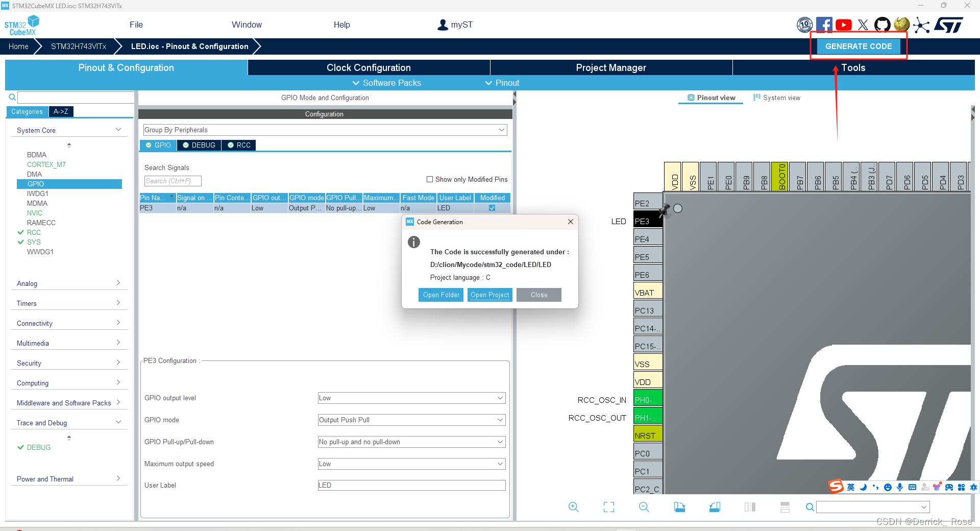
Task: Select the DEBUG peripheral tab
Action: (x=199, y=145)
